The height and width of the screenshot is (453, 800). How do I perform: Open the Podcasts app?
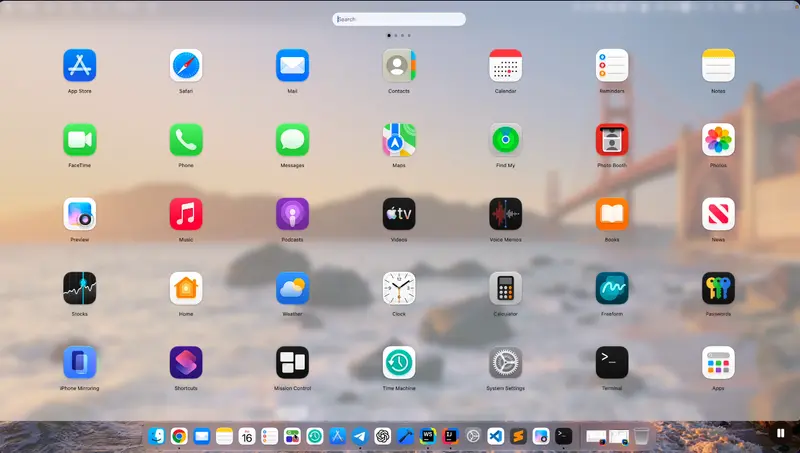(292, 214)
